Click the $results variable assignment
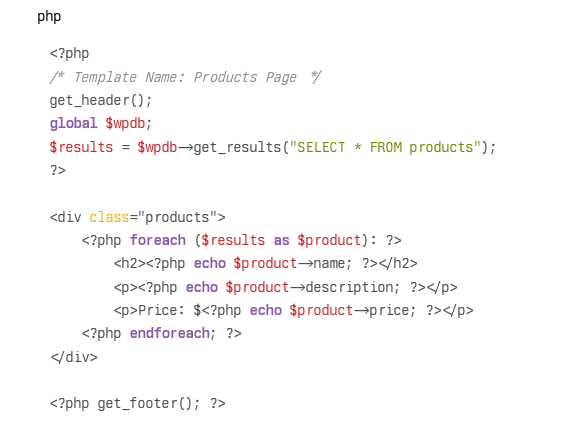 (81, 147)
